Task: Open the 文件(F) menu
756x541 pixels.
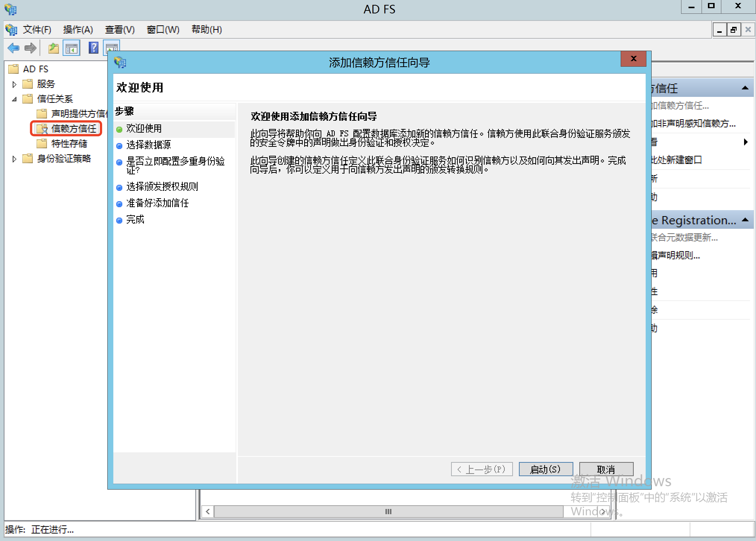Action: 37,29
